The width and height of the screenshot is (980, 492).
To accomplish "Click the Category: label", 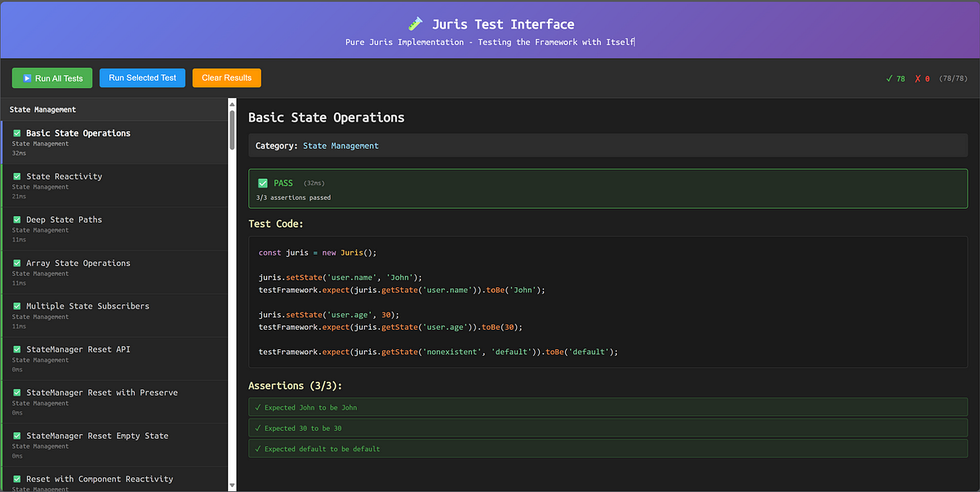I will 277,146.
